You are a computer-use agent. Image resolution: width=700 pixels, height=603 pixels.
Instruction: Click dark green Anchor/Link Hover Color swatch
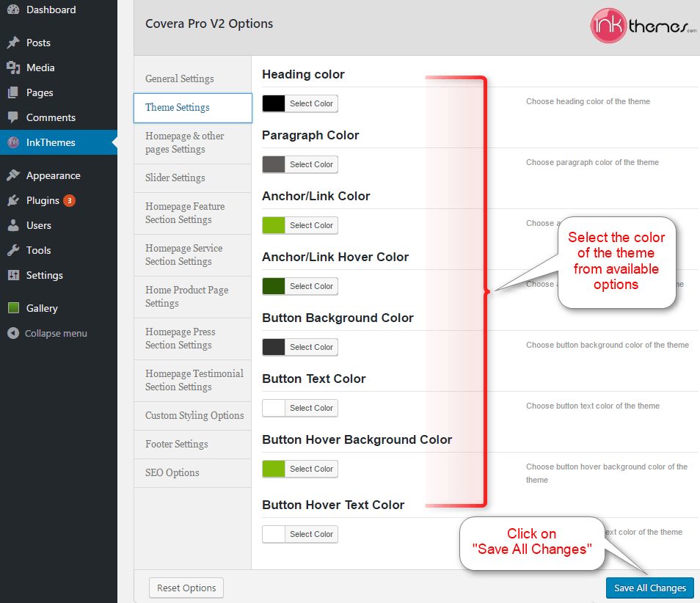click(274, 286)
